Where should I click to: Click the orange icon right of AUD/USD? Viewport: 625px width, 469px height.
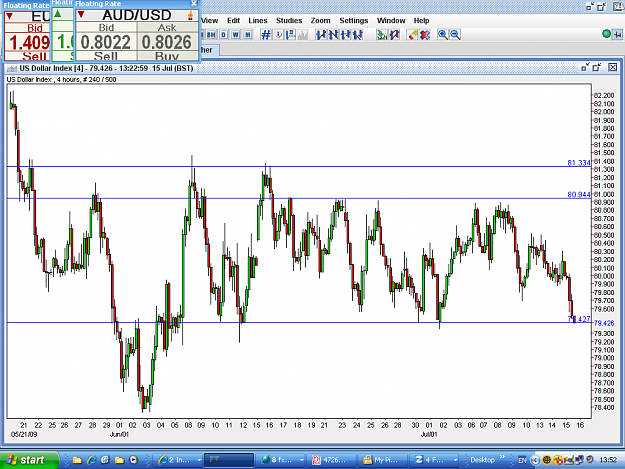(x=191, y=15)
